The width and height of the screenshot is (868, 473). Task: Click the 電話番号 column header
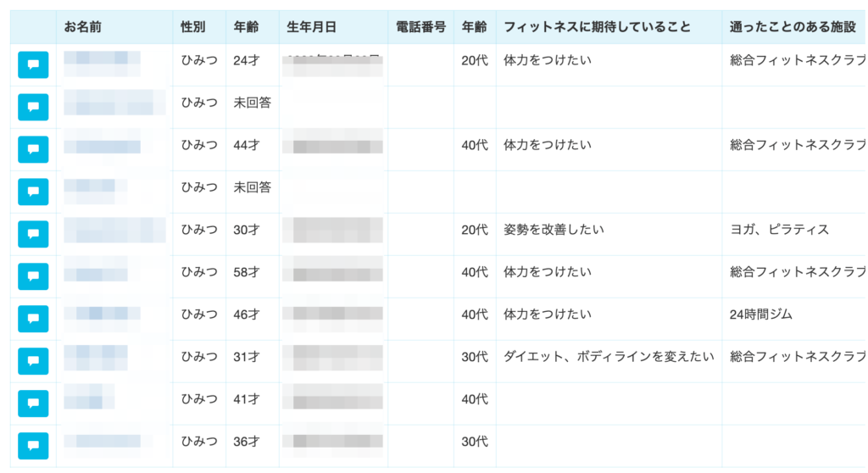click(420, 26)
